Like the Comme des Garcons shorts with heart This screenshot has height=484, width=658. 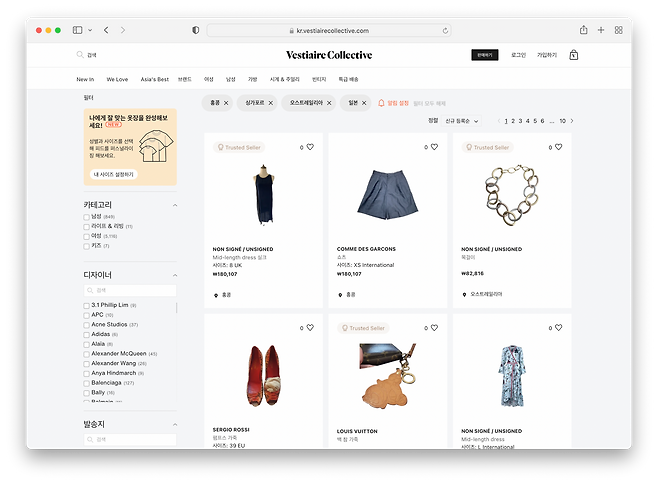pyautogui.click(x=434, y=147)
